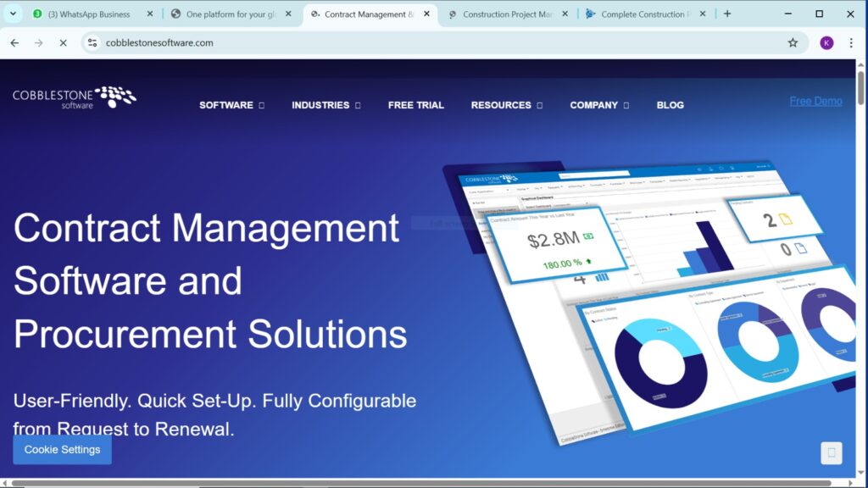Open the profile avatar K menu
Viewport: 868px width, 488px height.
[x=826, y=42]
